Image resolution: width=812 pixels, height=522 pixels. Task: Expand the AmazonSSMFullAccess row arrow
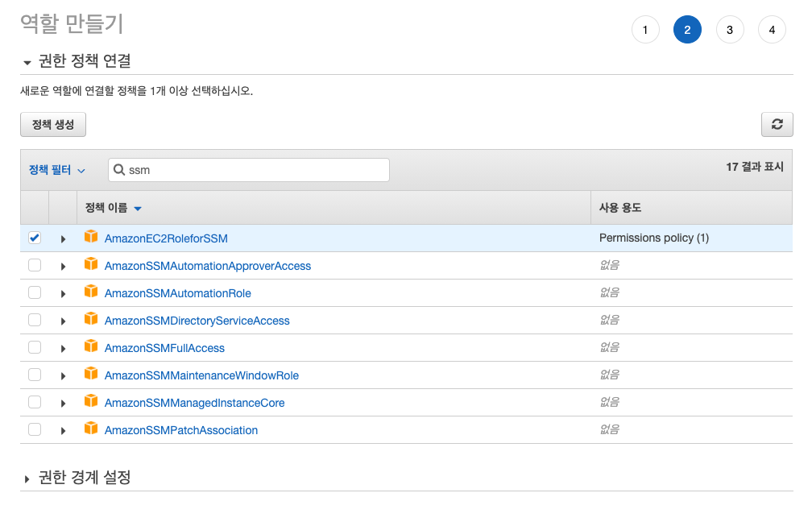click(63, 349)
